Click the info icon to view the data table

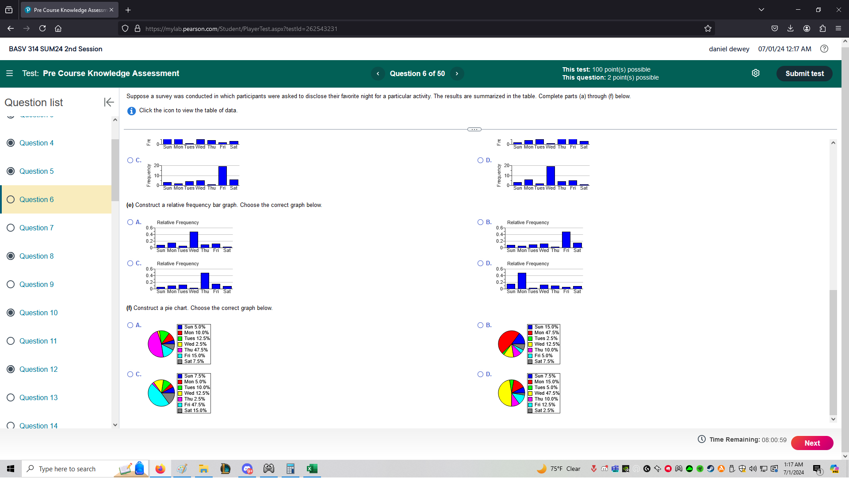131,111
